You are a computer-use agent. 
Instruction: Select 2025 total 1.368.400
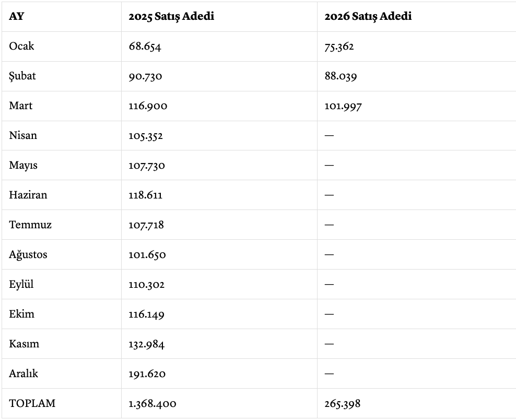click(152, 404)
